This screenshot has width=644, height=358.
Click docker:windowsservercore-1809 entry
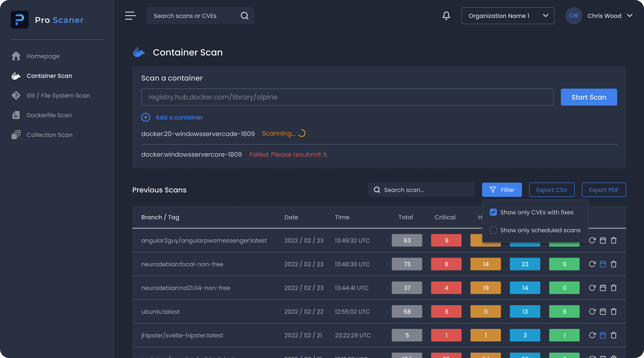[191, 154]
